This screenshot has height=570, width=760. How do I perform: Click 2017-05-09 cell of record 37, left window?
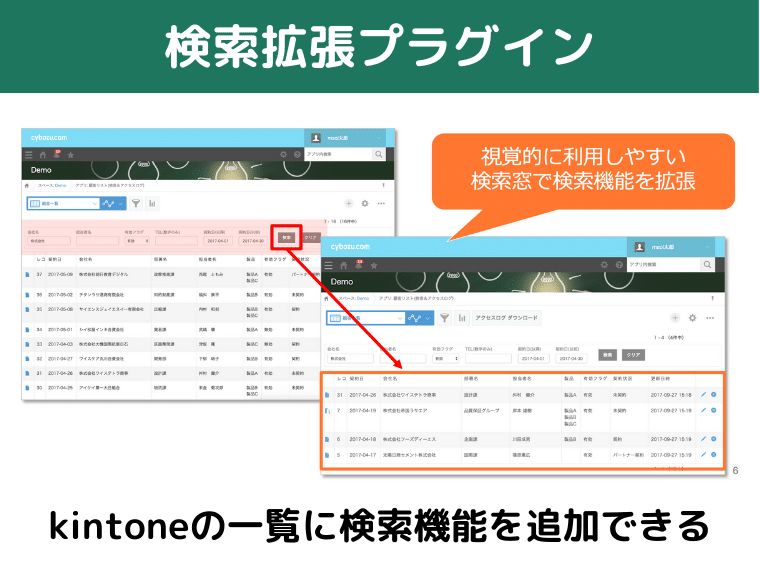tap(61, 274)
